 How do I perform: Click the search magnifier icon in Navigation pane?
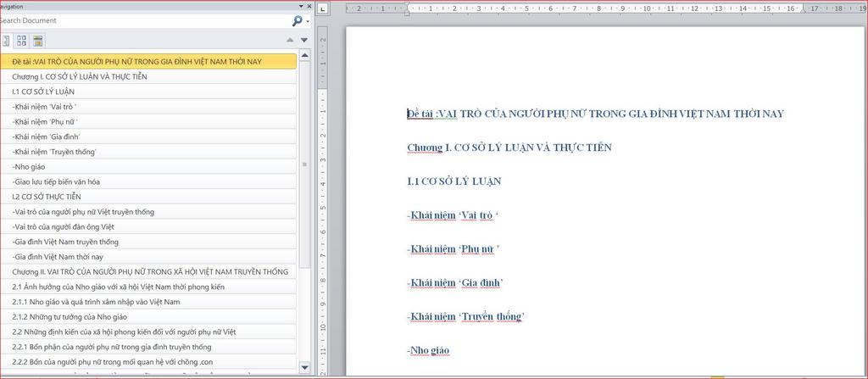[298, 20]
